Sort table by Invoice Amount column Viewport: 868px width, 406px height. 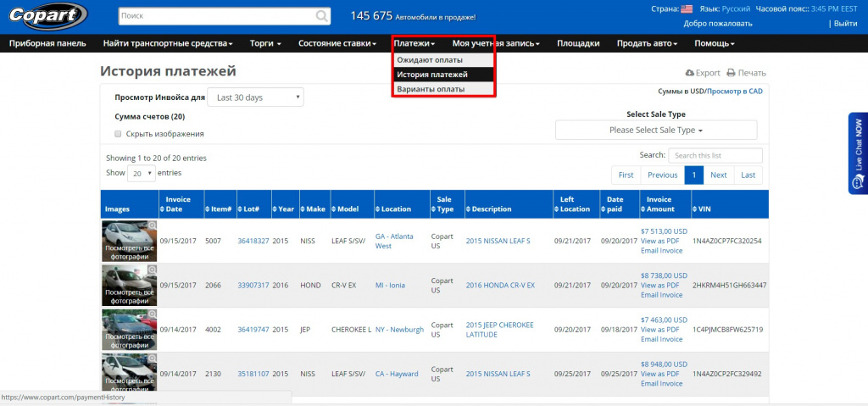pyautogui.click(x=665, y=203)
